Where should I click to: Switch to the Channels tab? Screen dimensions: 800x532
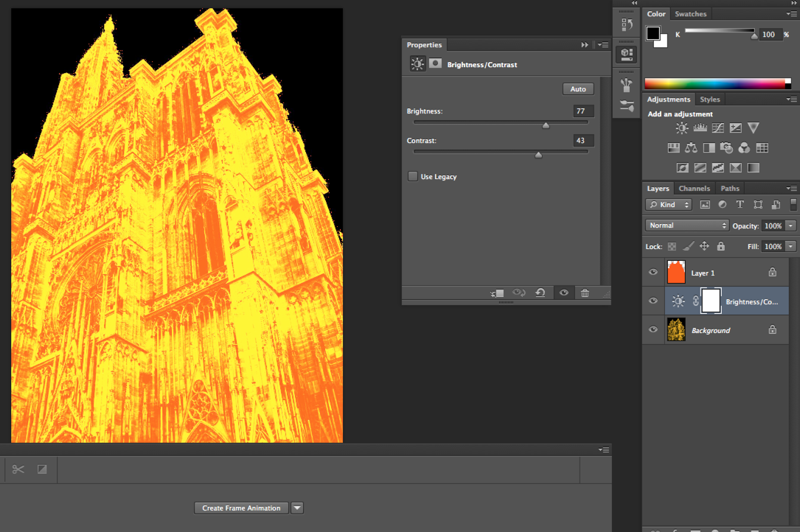pyautogui.click(x=694, y=189)
